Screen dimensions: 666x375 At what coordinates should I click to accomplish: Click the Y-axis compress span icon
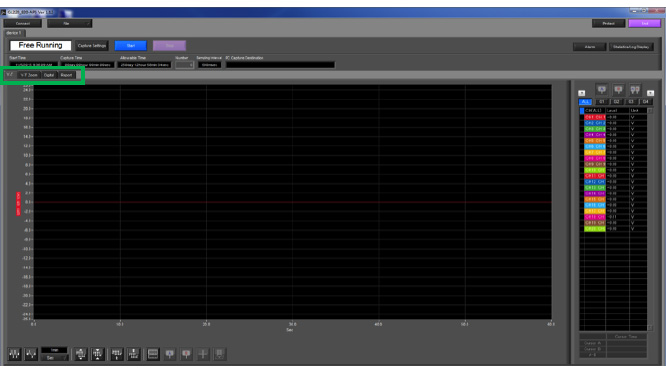[97, 353]
